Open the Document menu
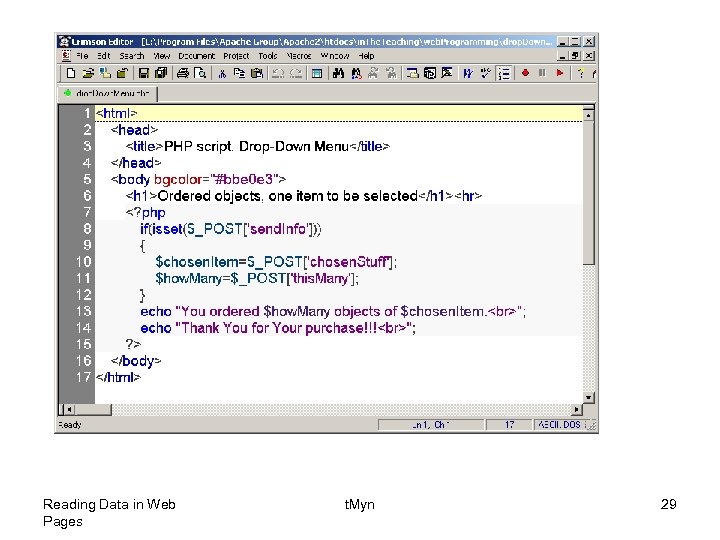 point(197,56)
